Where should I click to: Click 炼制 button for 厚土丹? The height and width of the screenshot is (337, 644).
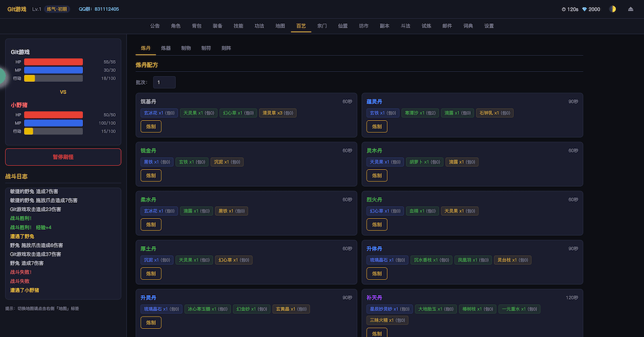pos(151,273)
